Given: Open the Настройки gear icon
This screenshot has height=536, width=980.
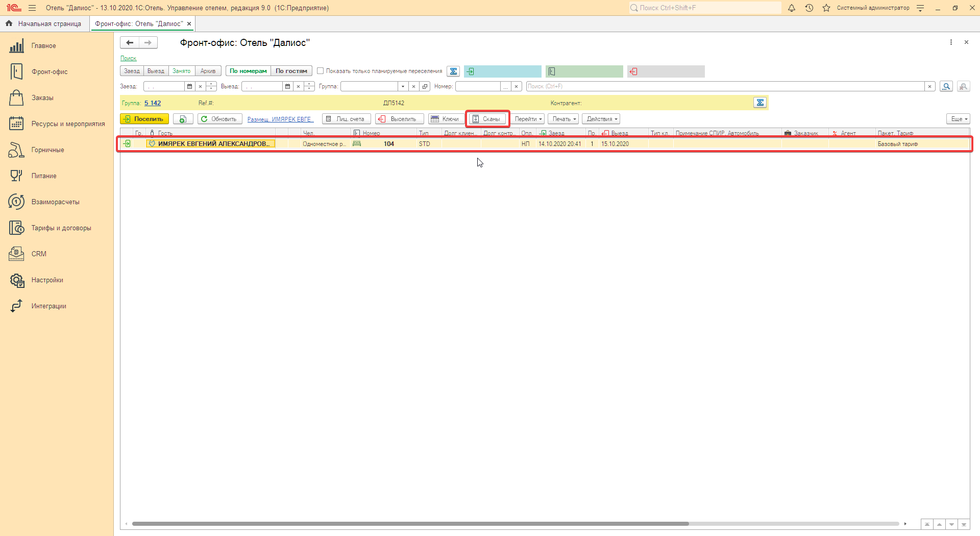Looking at the screenshot, I should point(16,280).
